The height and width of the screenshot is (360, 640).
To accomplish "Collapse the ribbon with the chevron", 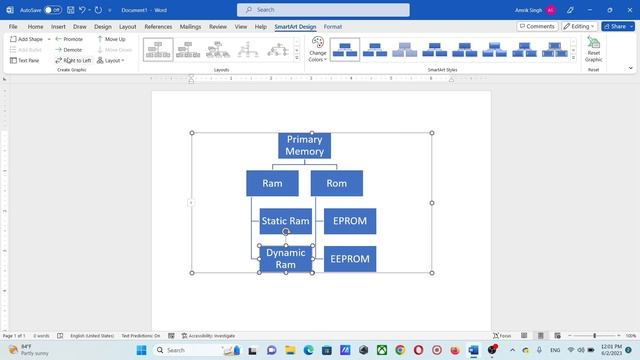I will [631, 68].
